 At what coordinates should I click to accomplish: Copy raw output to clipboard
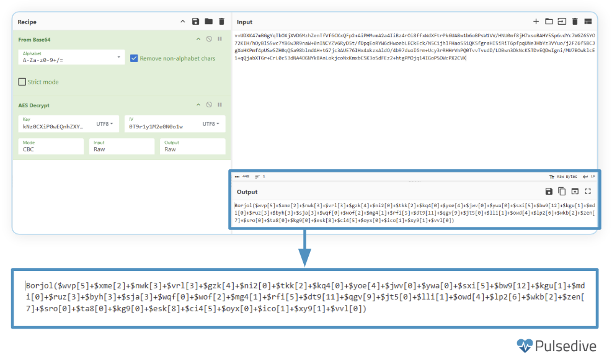pos(562,192)
